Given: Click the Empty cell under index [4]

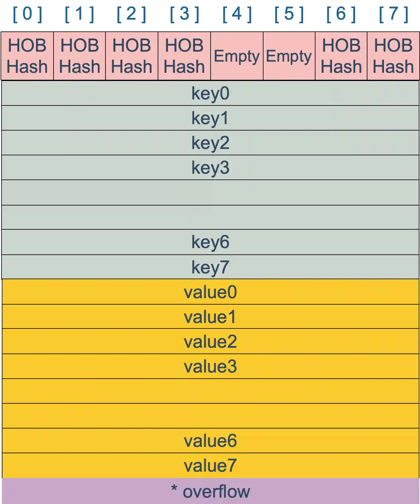Looking at the screenshot, I should pos(237,56).
